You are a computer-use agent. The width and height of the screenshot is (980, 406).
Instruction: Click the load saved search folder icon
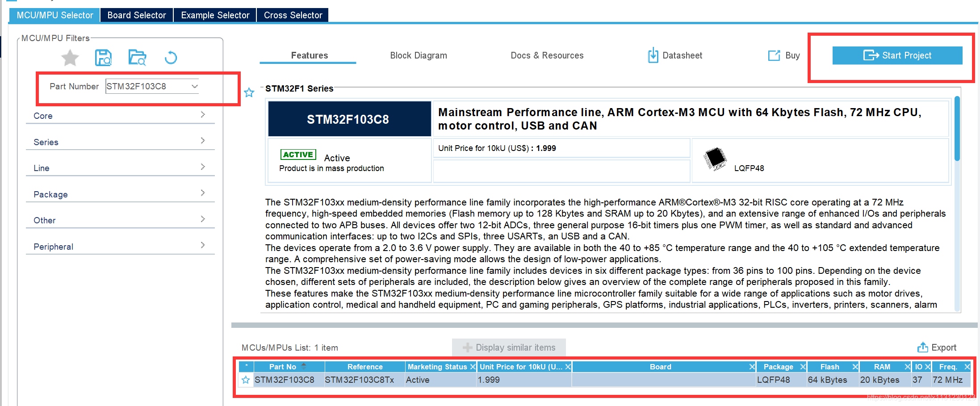click(137, 58)
